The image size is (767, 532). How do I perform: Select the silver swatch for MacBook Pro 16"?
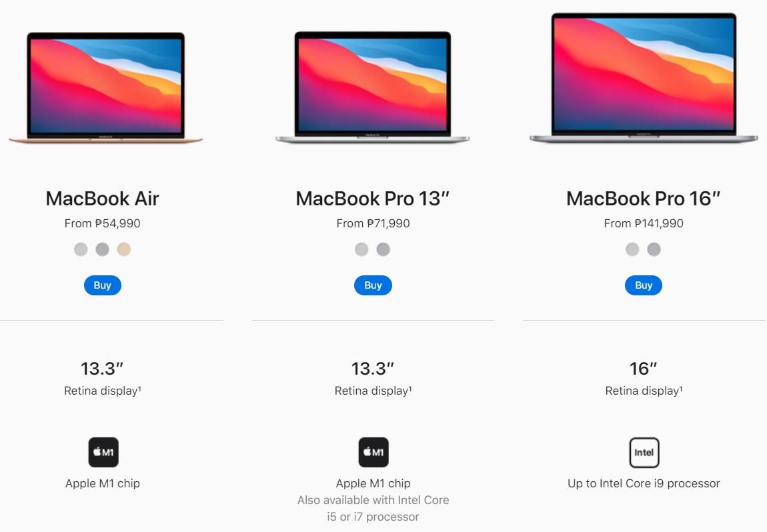[632, 249]
